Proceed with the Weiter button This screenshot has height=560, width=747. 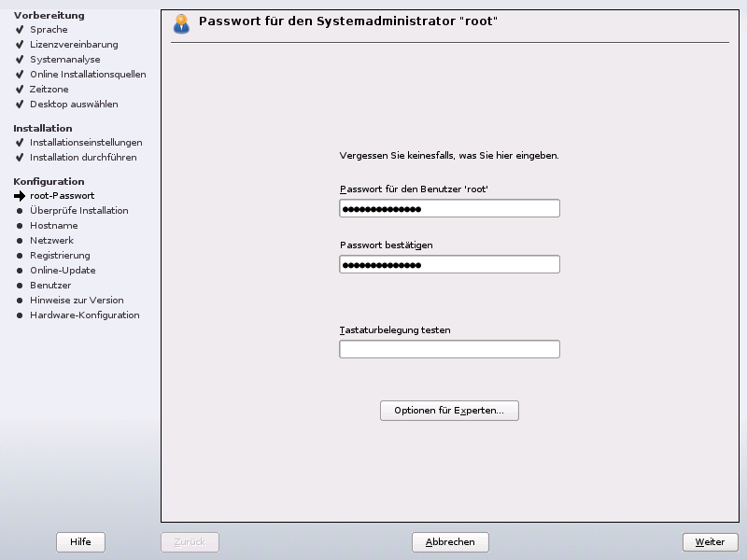pos(710,542)
